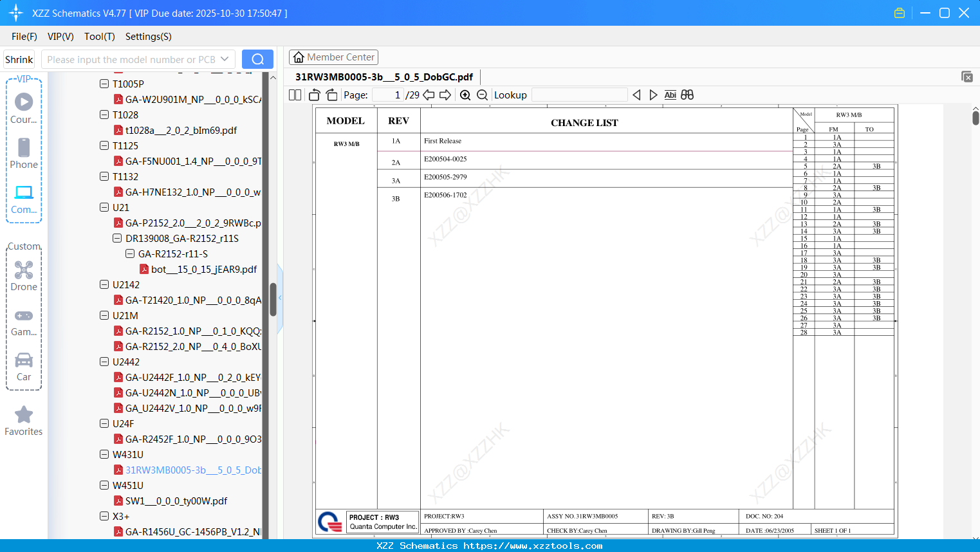This screenshot has height=552, width=980.
Task: Collapse the W451U tree node
Action: point(104,485)
